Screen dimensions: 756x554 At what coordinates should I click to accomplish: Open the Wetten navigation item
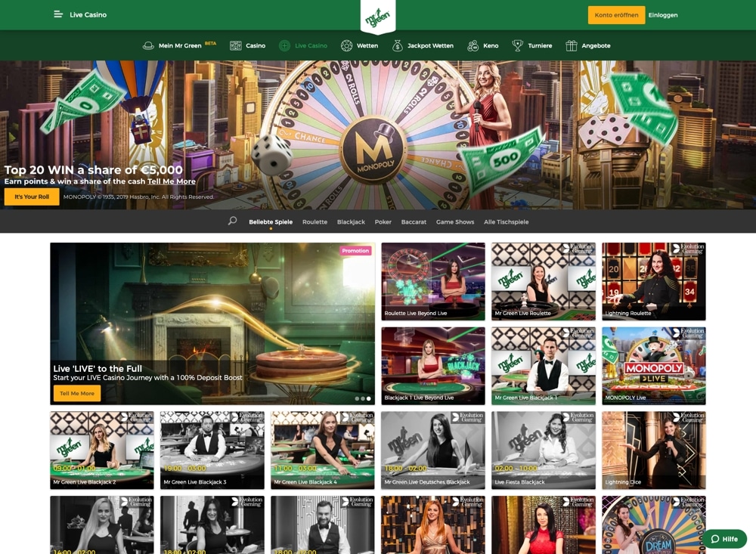(367, 46)
